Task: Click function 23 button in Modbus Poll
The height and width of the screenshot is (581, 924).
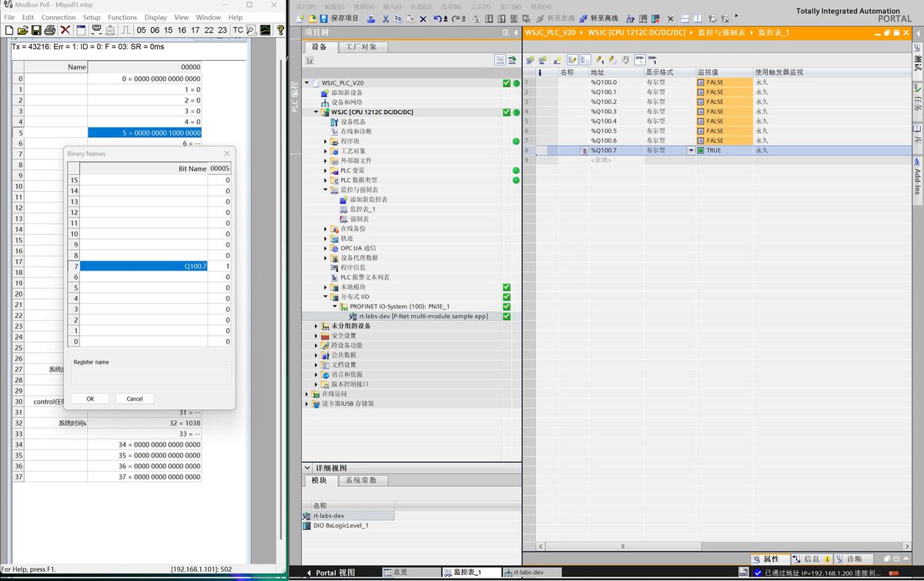Action: [x=223, y=30]
